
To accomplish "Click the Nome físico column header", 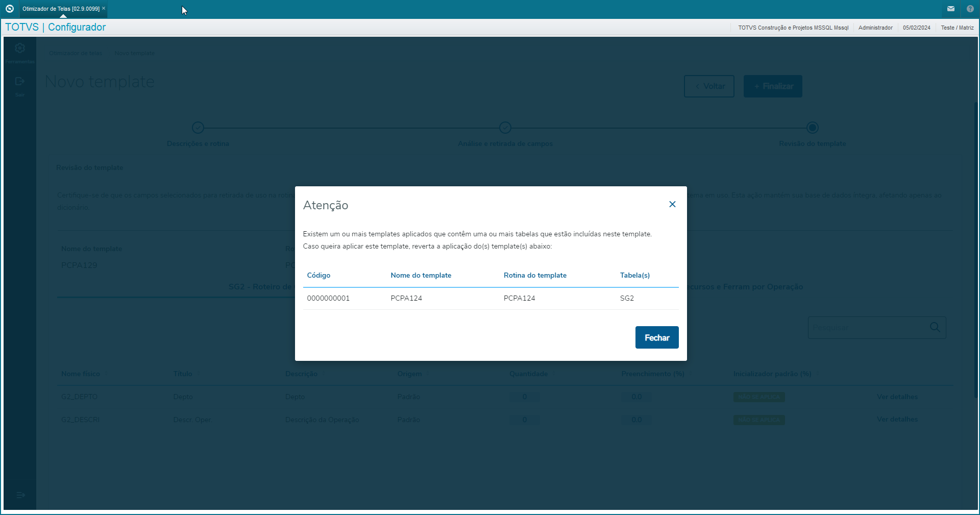I will 81,374.
